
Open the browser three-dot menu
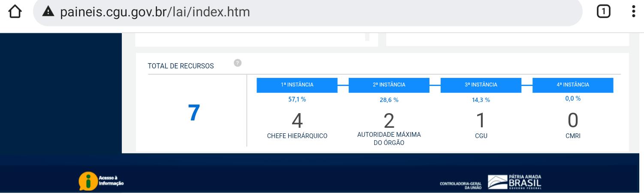pyautogui.click(x=633, y=12)
